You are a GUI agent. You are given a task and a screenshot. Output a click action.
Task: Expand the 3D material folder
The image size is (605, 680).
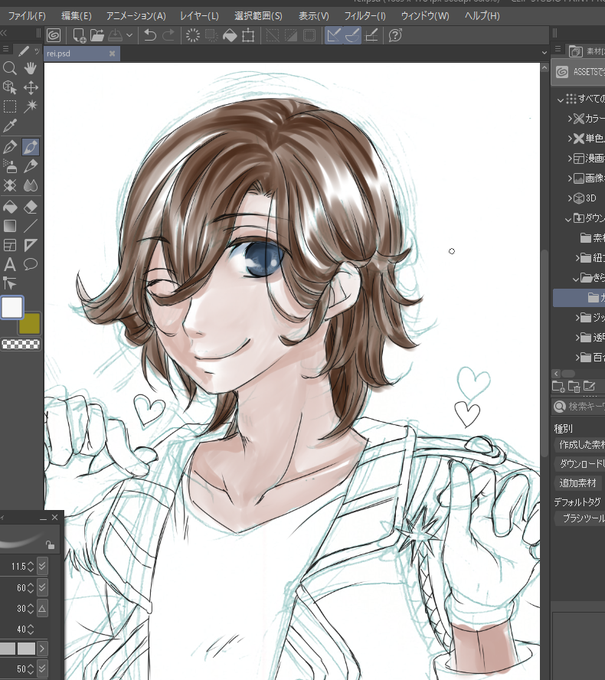click(x=570, y=198)
